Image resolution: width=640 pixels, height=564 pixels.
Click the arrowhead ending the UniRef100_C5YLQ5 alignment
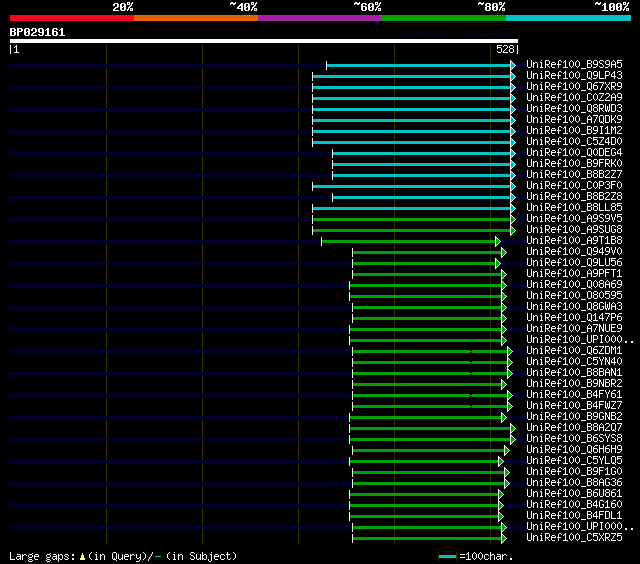tap(501, 462)
